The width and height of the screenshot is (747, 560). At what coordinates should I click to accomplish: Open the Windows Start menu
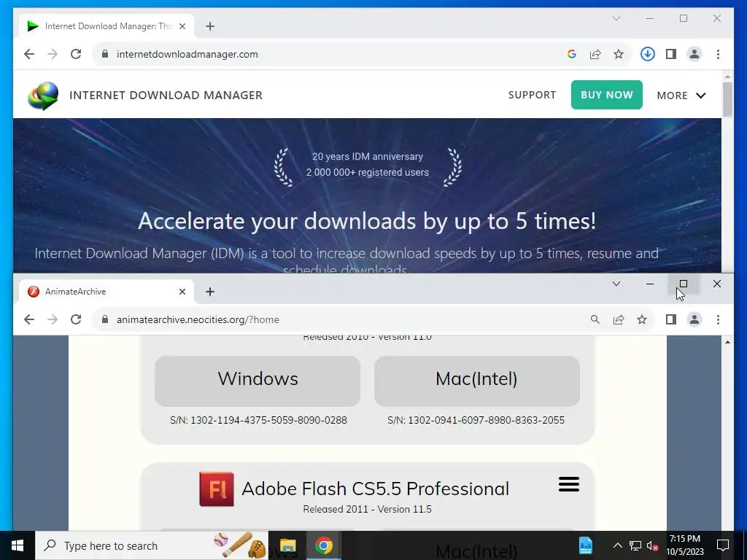pos(18,545)
